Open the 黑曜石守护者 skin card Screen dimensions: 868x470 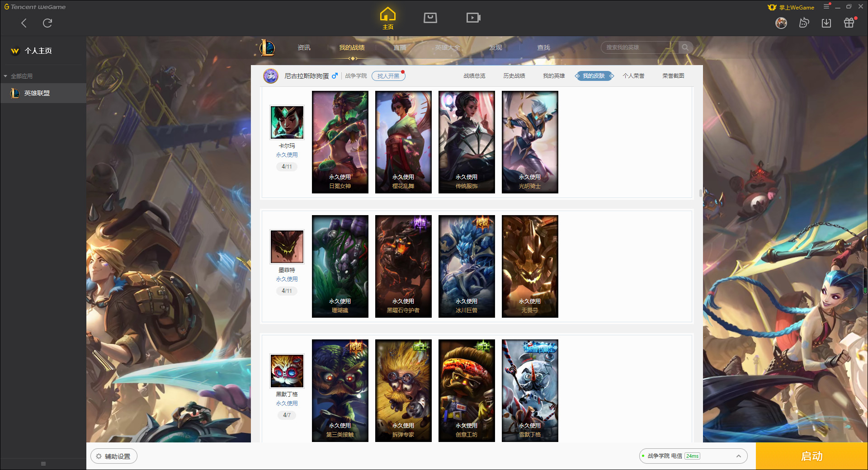[403, 266]
